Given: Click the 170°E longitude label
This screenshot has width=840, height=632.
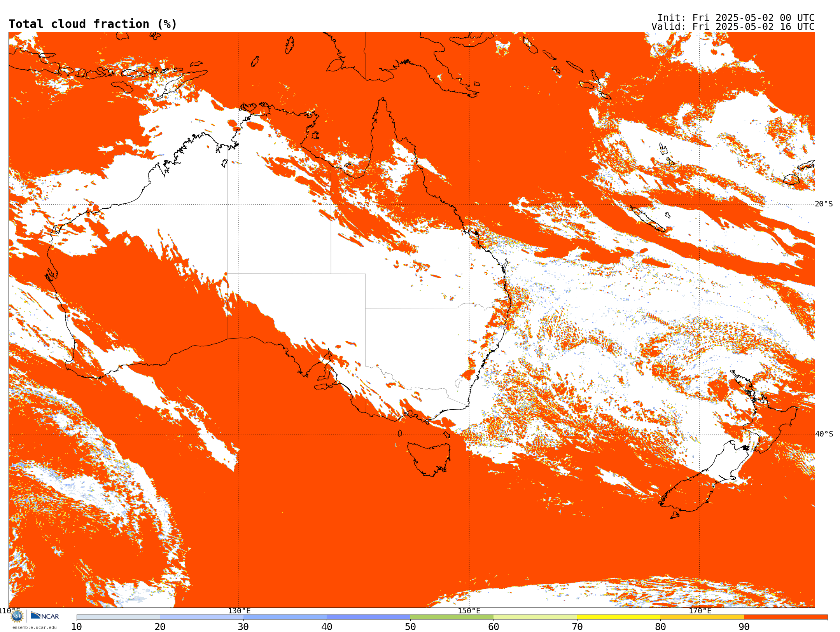Looking at the screenshot, I should point(700,611).
